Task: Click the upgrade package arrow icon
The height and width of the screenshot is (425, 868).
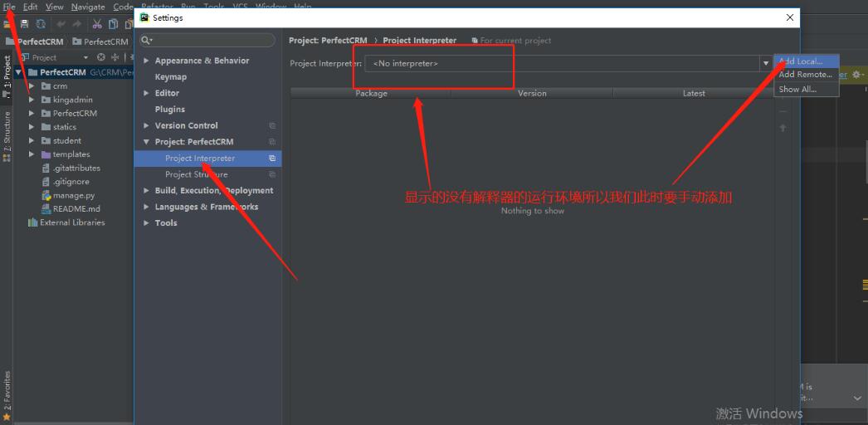Action: (x=783, y=128)
